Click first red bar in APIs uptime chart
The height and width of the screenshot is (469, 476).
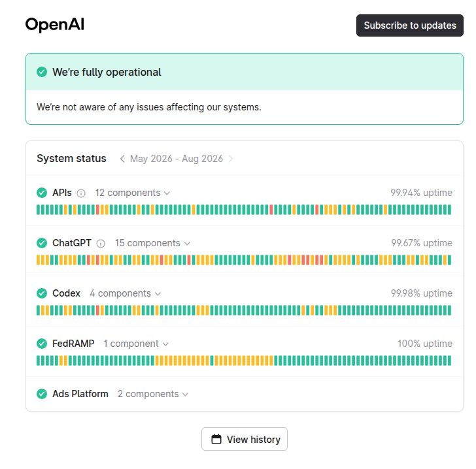click(98, 210)
